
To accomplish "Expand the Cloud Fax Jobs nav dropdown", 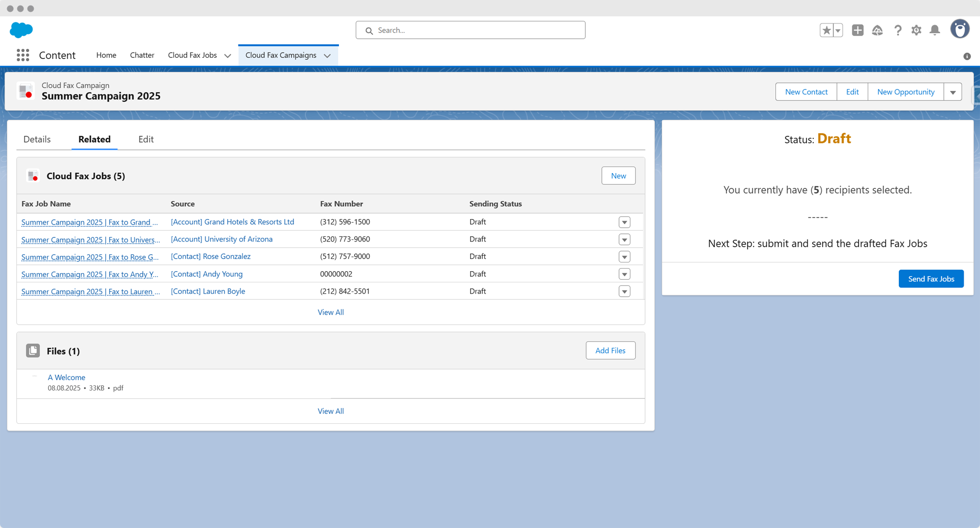I will [228, 56].
